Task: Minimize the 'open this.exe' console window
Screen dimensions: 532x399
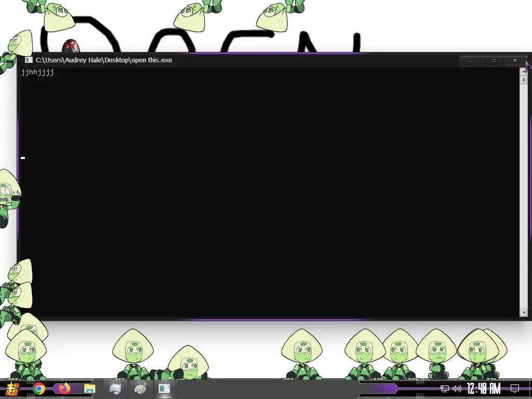Action: 471,61
